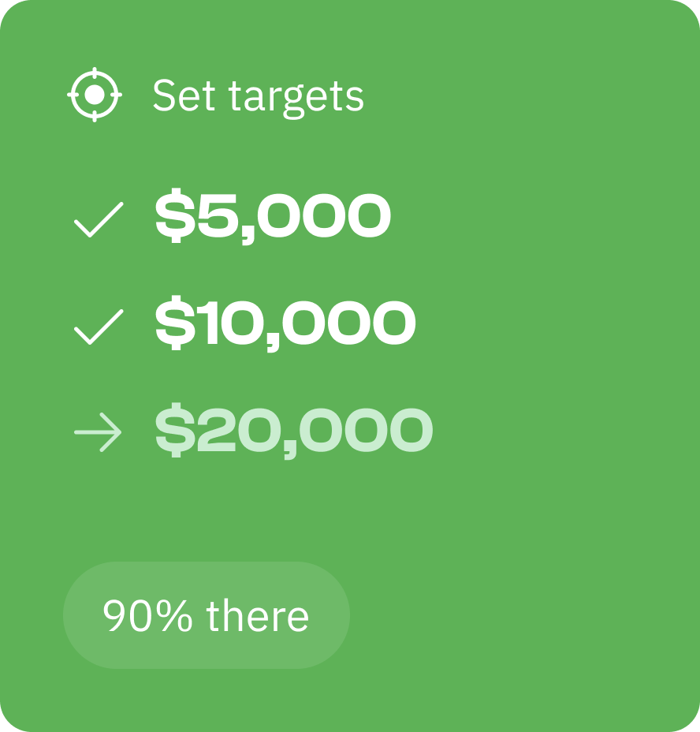This screenshot has width=700, height=732.
Task: Click the crosshair target icon
Action: coord(95,95)
